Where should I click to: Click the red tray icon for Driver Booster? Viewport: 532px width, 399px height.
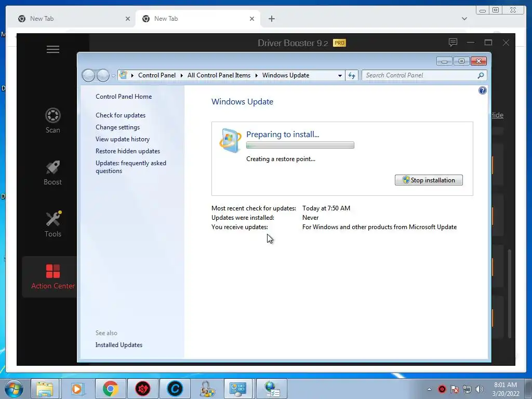[442, 389]
